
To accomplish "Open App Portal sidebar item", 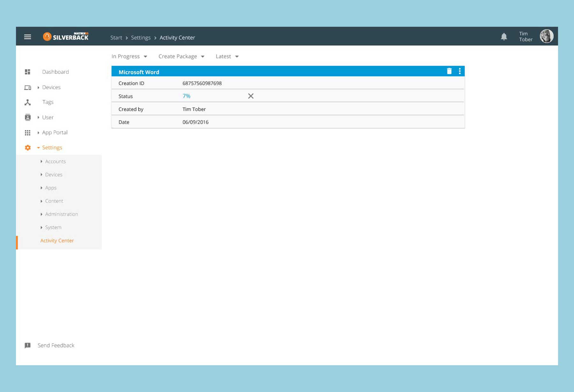I will [x=55, y=132].
